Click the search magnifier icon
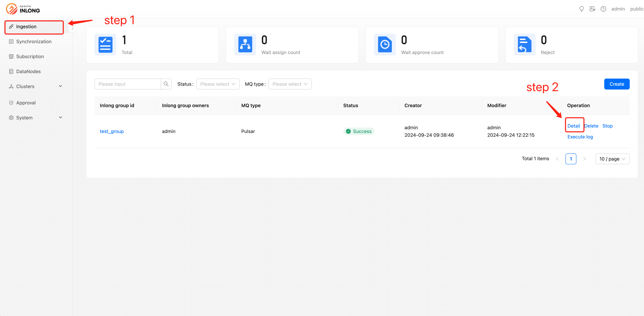The width and height of the screenshot is (644, 316). pos(166,84)
